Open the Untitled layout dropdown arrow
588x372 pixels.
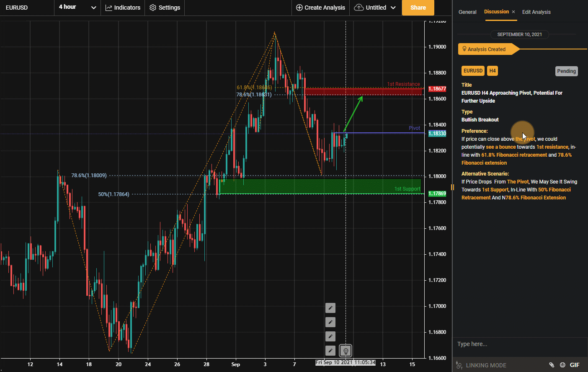click(393, 8)
